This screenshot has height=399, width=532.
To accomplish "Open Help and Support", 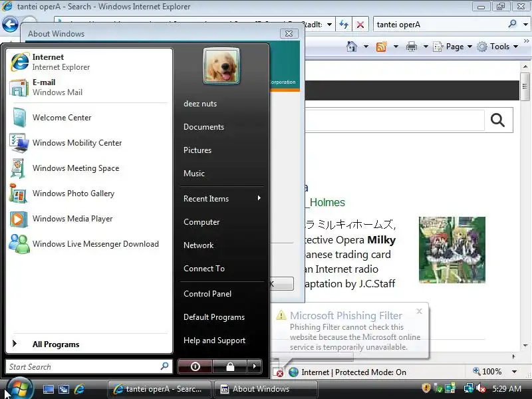I will (x=214, y=340).
